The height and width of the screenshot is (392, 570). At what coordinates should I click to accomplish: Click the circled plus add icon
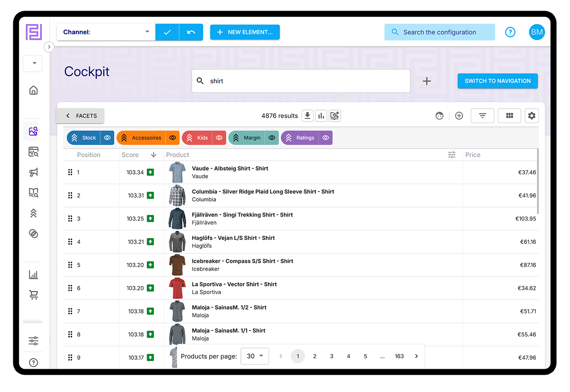click(459, 116)
